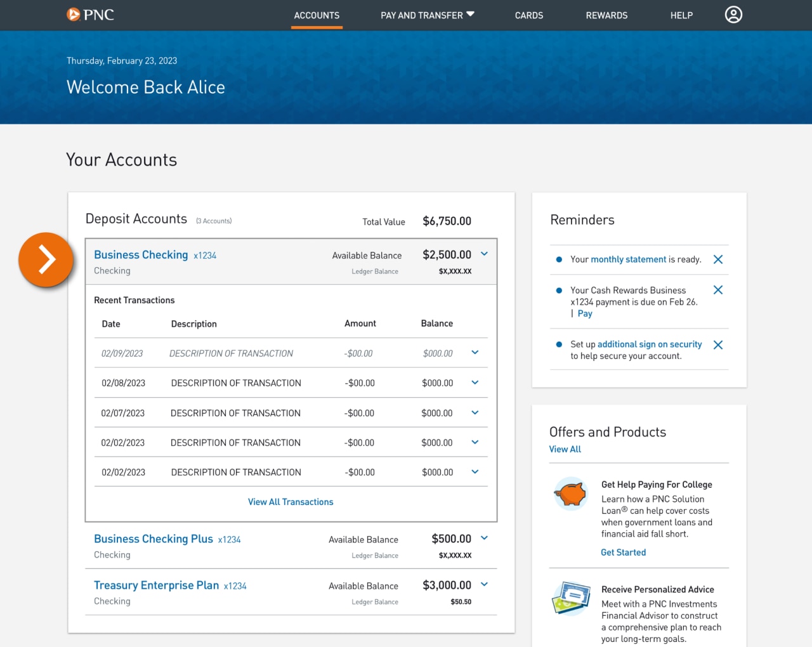The width and height of the screenshot is (812, 647).
Task: Expand the Business Checking Plus details
Action: [x=484, y=538]
